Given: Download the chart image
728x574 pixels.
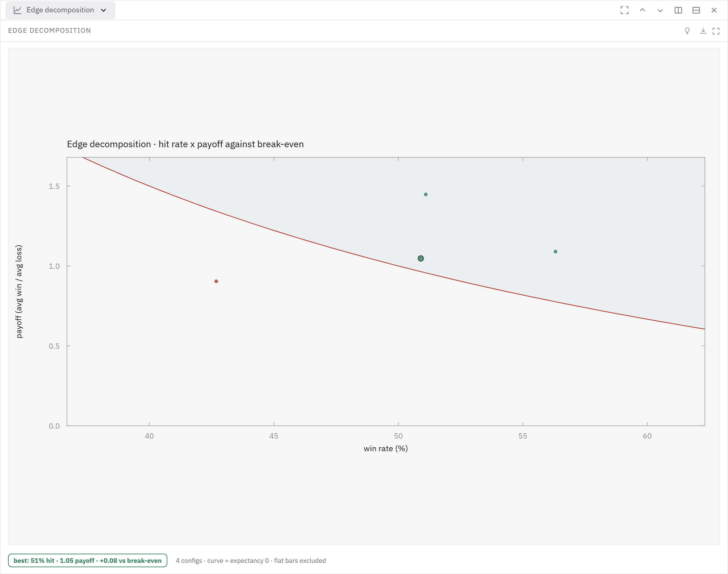Looking at the screenshot, I should tap(703, 31).
